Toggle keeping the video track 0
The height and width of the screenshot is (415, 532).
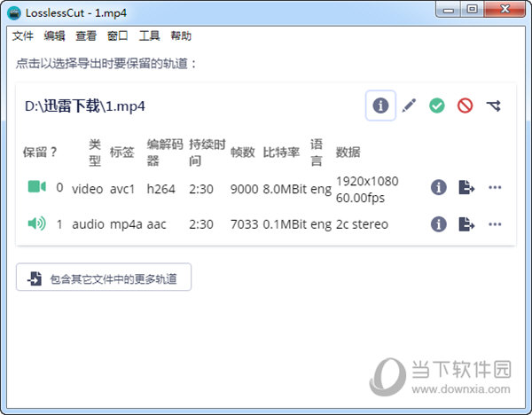click(36, 186)
